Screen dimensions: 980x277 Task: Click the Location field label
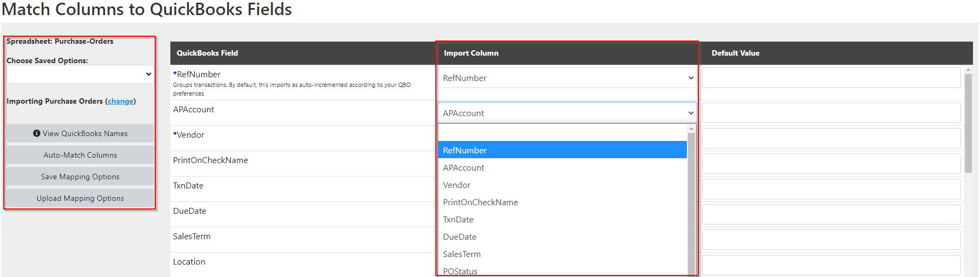tap(189, 262)
